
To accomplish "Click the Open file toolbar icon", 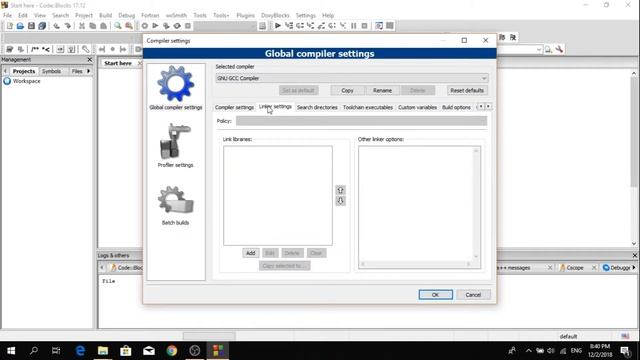I will pyautogui.click(x=20, y=26).
